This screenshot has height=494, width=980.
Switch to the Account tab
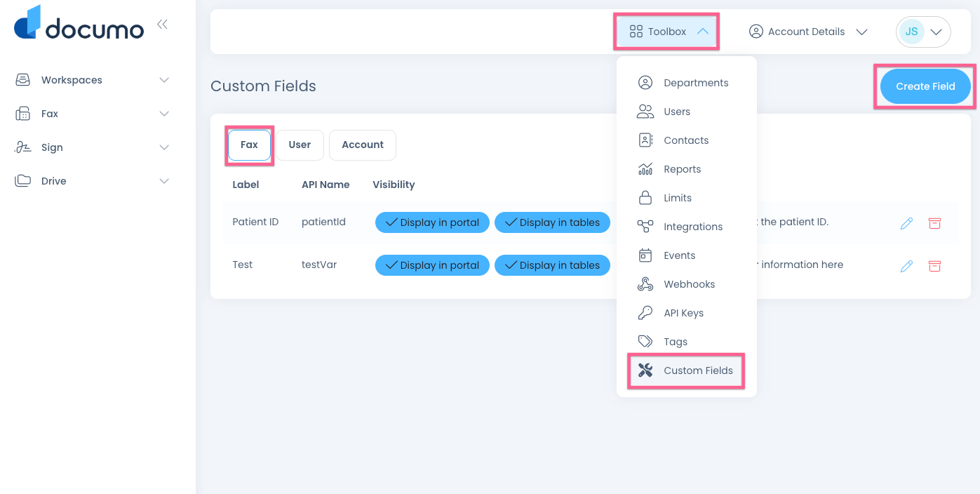362,145
